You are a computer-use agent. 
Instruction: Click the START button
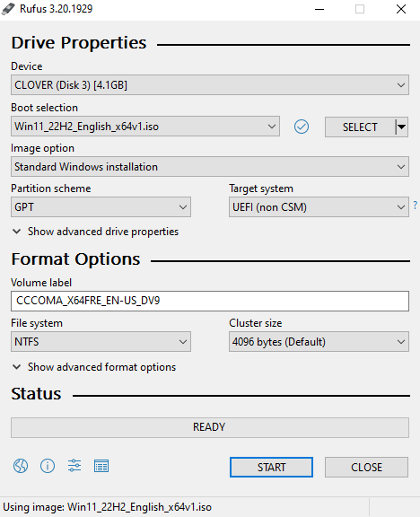271,467
